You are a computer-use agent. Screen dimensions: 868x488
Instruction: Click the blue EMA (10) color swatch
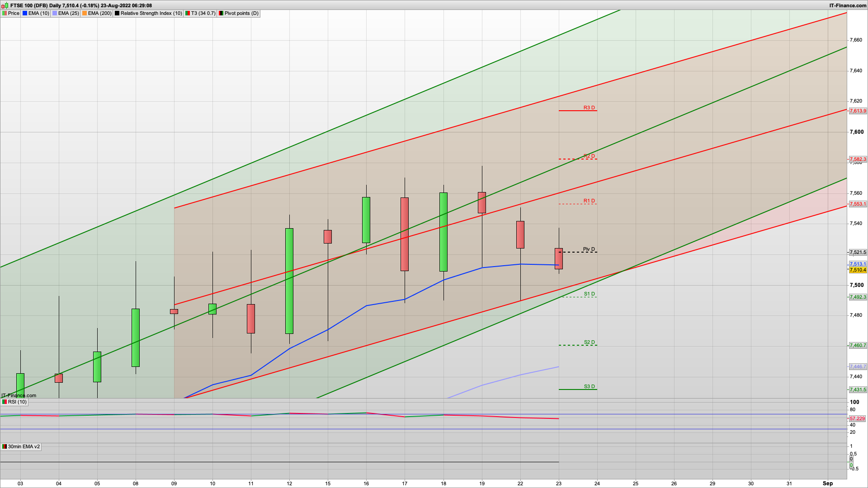25,13
